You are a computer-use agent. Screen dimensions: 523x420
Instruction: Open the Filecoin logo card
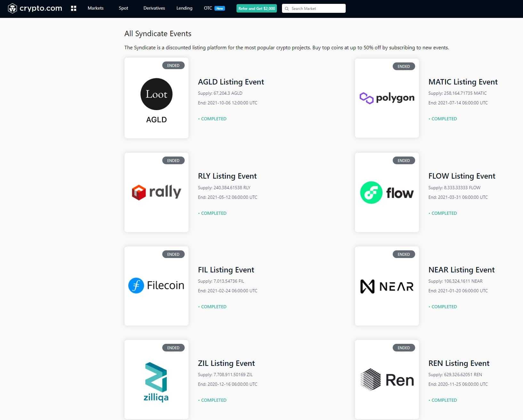coord(157,286)
